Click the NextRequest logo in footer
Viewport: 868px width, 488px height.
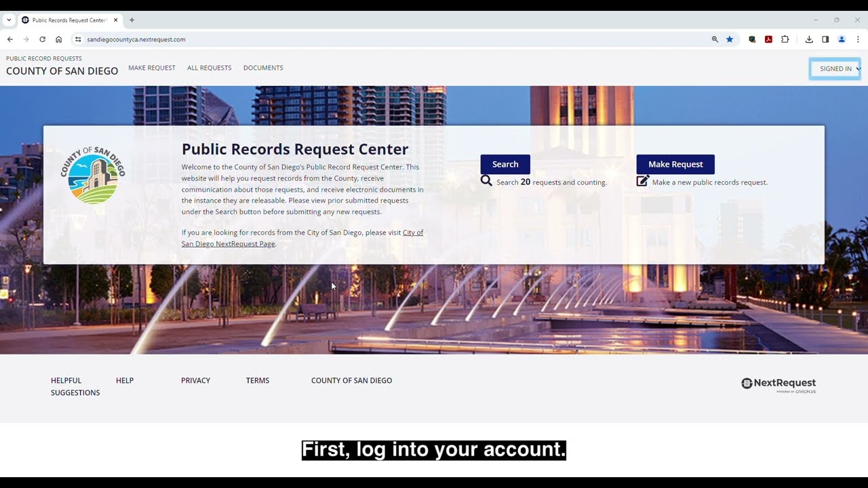point(778,384)
